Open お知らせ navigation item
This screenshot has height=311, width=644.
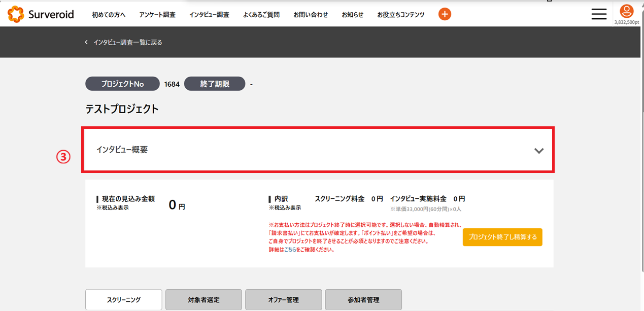click(x=353, y=15)
